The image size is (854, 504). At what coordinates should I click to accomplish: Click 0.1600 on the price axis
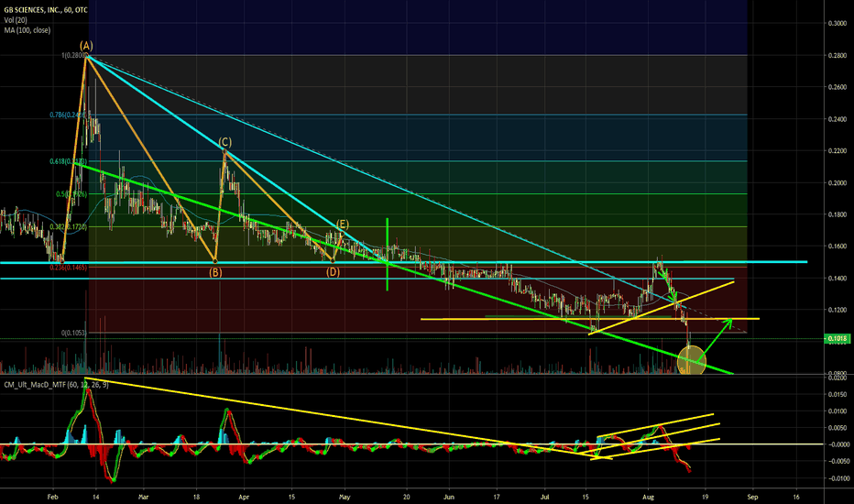(x=838, y=247)
